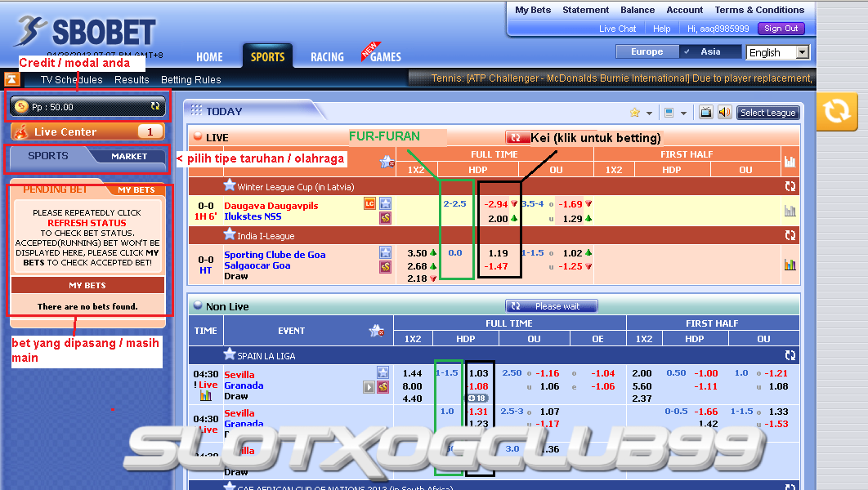
Task: Open the live TV icon
Action: click(x=706, y=112)
